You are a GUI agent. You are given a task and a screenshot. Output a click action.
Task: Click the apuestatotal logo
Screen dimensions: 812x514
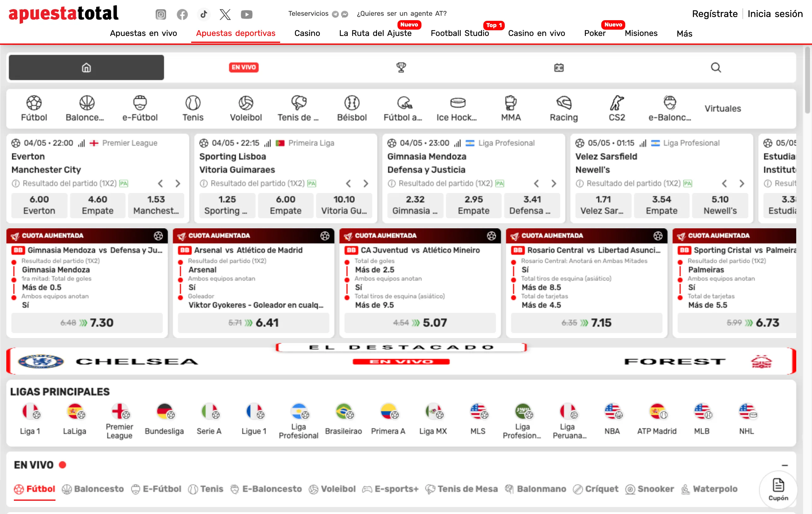pyautogui.click(x=63, y=14)
